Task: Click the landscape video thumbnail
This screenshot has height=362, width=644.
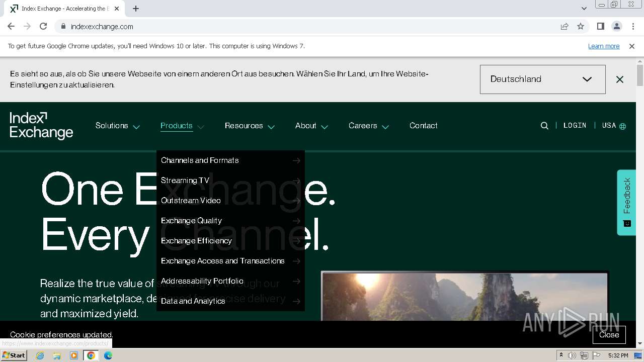Action: click(464, 297)
